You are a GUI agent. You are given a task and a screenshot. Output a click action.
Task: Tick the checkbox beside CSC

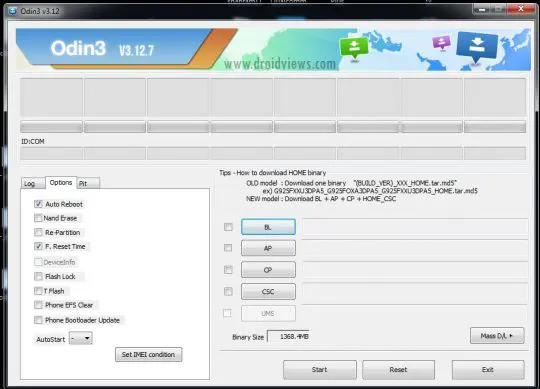coord(228,292)
